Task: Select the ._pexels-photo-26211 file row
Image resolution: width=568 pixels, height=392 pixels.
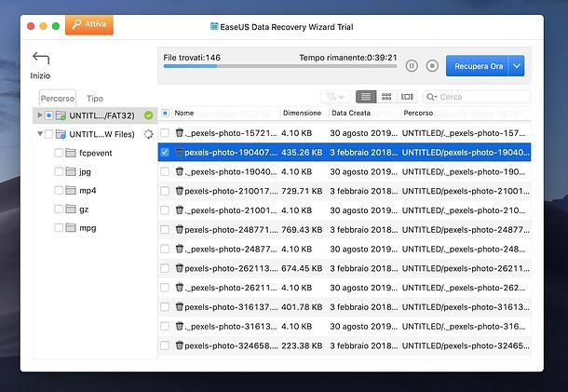Action: coord(345,288)
